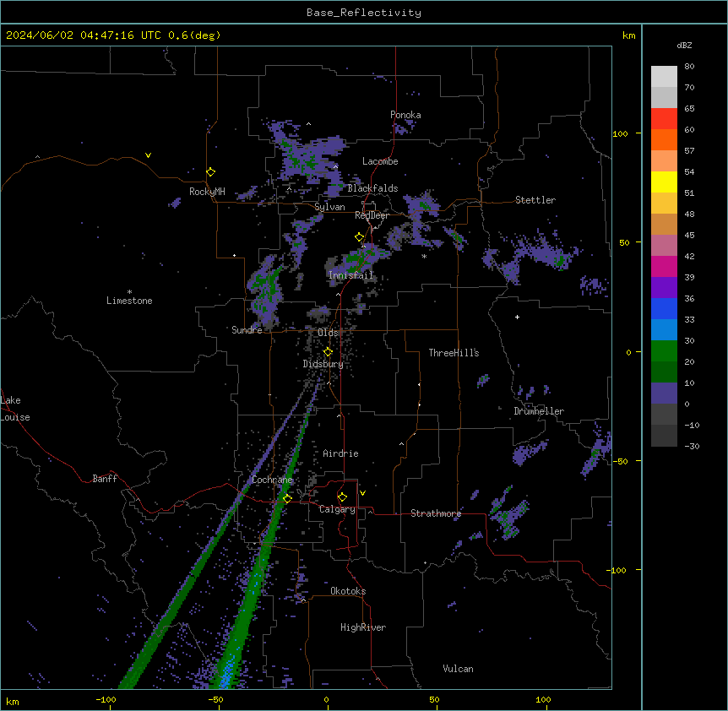The height and width of the screenshot is (711, 728).
Task: Select the blue 33-36 dBZ legend swatch
Action: (x=664, y=308)
